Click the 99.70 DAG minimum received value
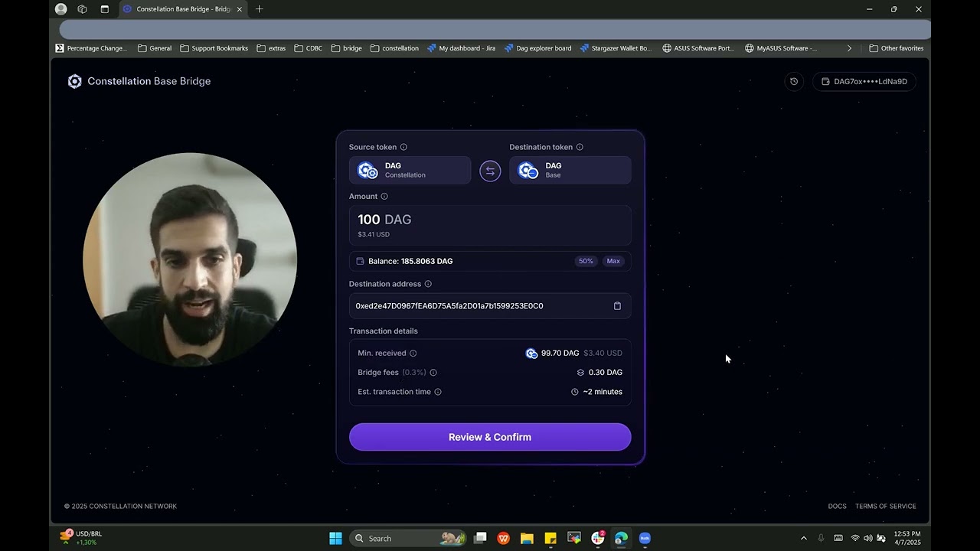980x551 pixels. [x=560, y=354]
